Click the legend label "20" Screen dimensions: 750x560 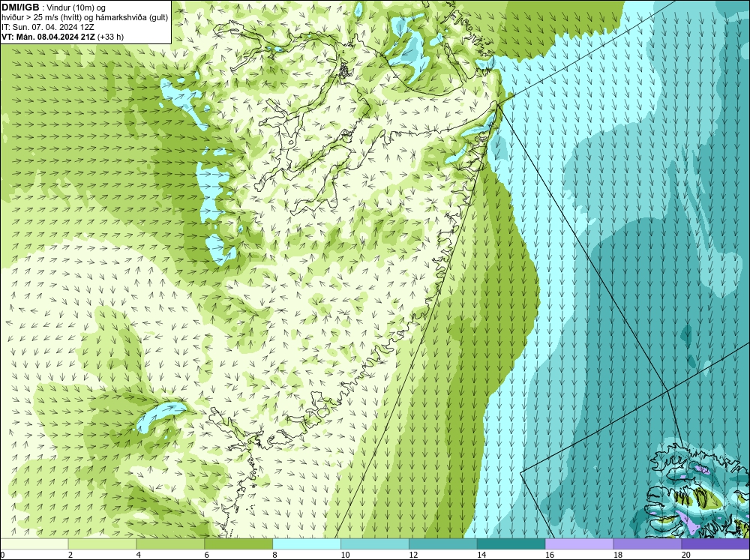coord(686,555)
